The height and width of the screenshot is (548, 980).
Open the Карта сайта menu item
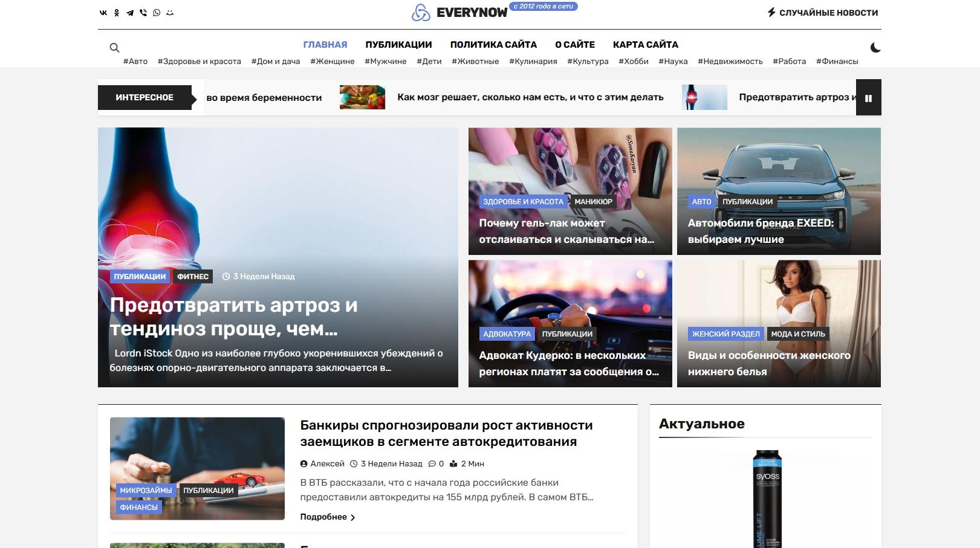click(646, 45)
